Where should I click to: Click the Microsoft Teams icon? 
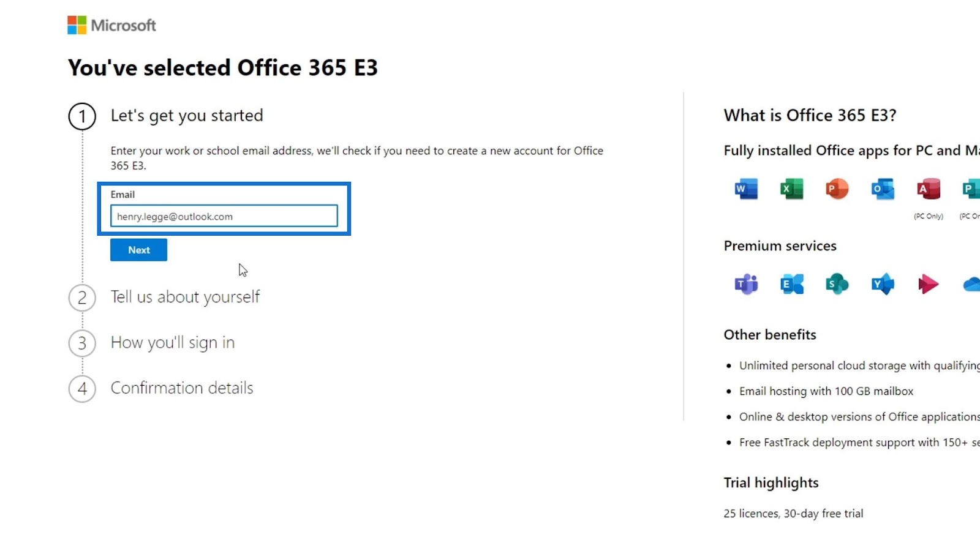tap(746, 284)
